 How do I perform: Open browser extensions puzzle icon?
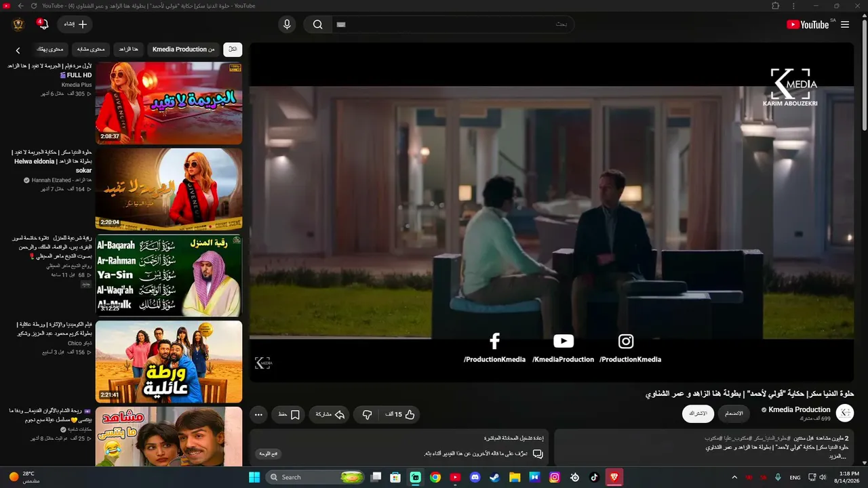[776, 6]
